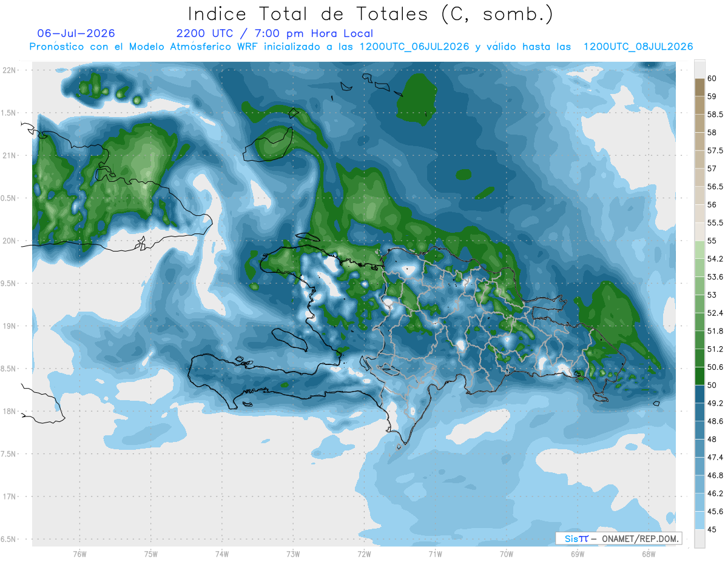Click the longitude label "76W"
728x562 pixels.
79,554
